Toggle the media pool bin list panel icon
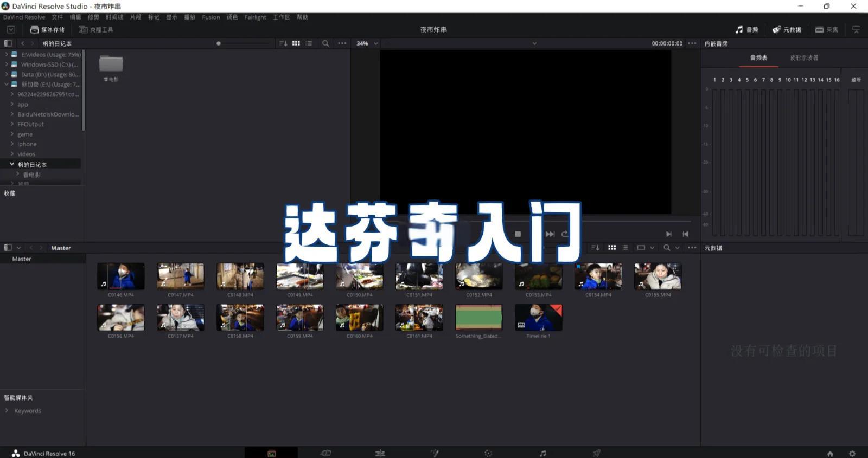Image resolution: width=868 pixels, height=458 pixels. tap(8, 248)
